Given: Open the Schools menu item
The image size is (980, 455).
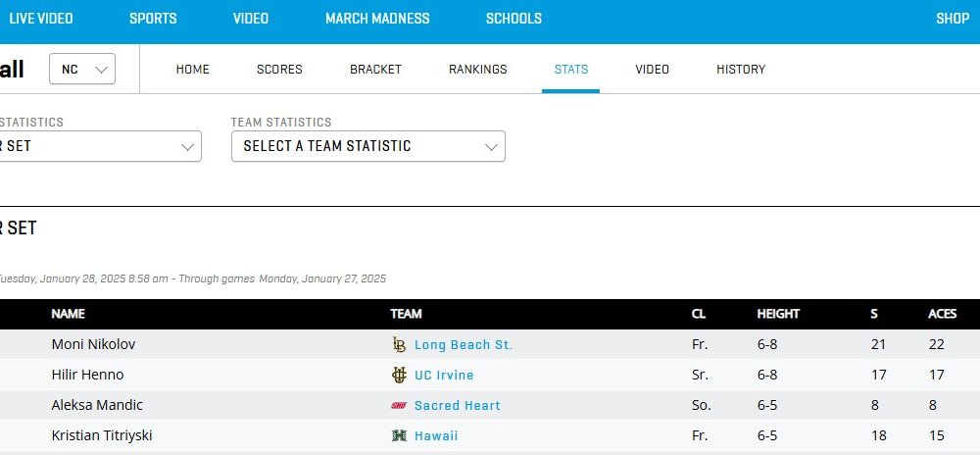Looking at the screenshot, I should (514, 19).
